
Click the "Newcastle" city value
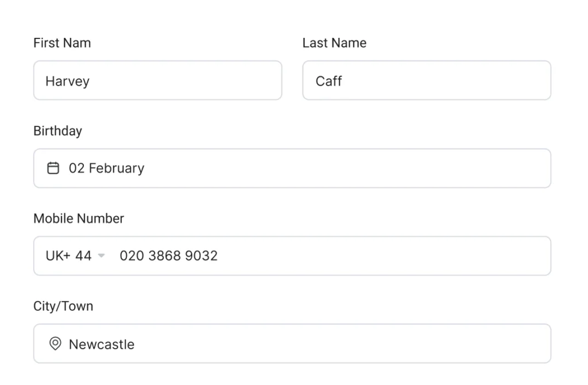(x=102, y=344)
